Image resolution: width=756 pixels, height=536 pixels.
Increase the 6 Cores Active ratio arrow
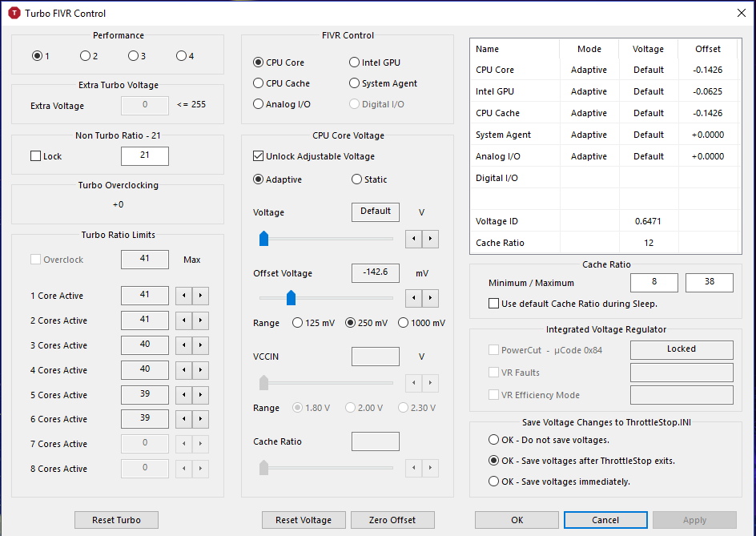[200, 419]
